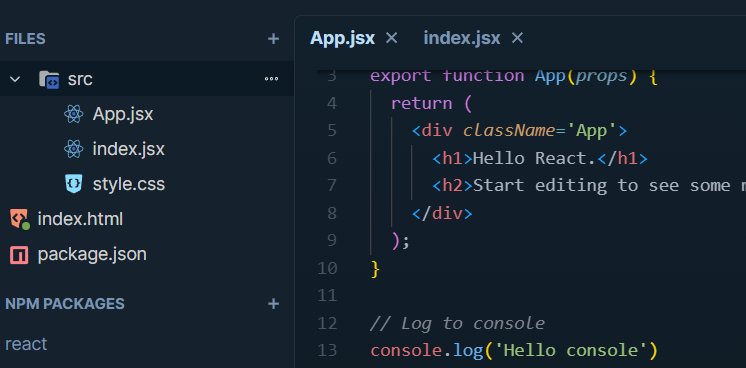
Task: Open style.css in the file tree
Action: pos(129,184)
